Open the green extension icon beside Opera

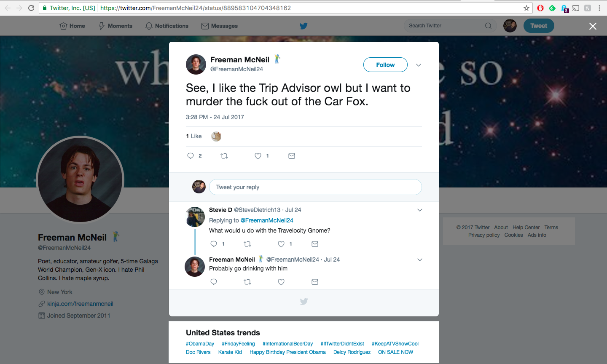pyautogui.click(x=552, y=8)
